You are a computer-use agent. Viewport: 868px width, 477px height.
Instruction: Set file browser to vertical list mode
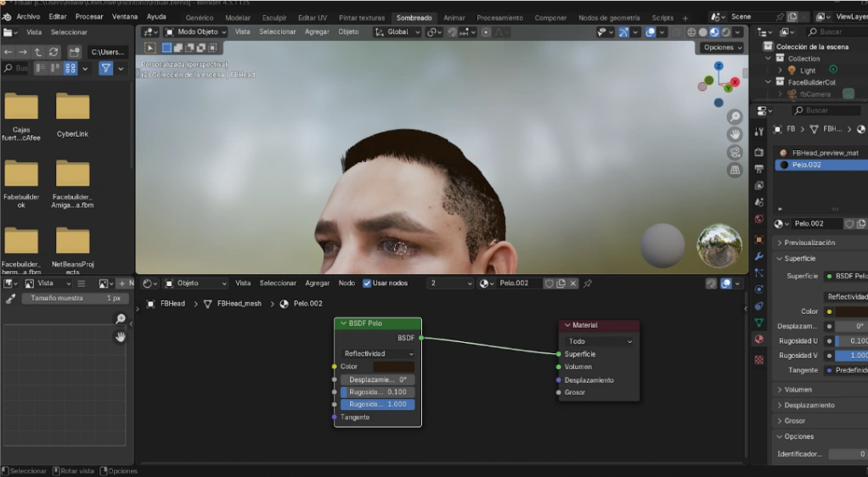coord(41,68)
